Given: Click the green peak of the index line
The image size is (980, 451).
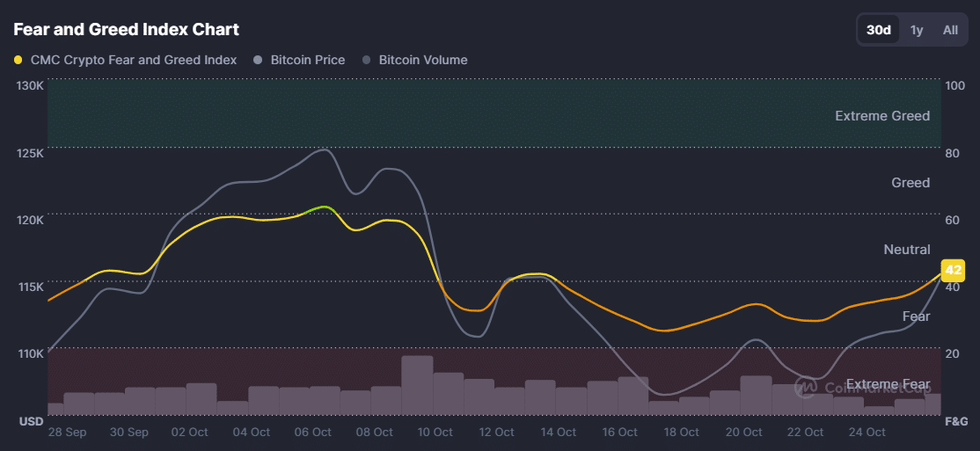Looking at the screenshot, I should (325, 207).
